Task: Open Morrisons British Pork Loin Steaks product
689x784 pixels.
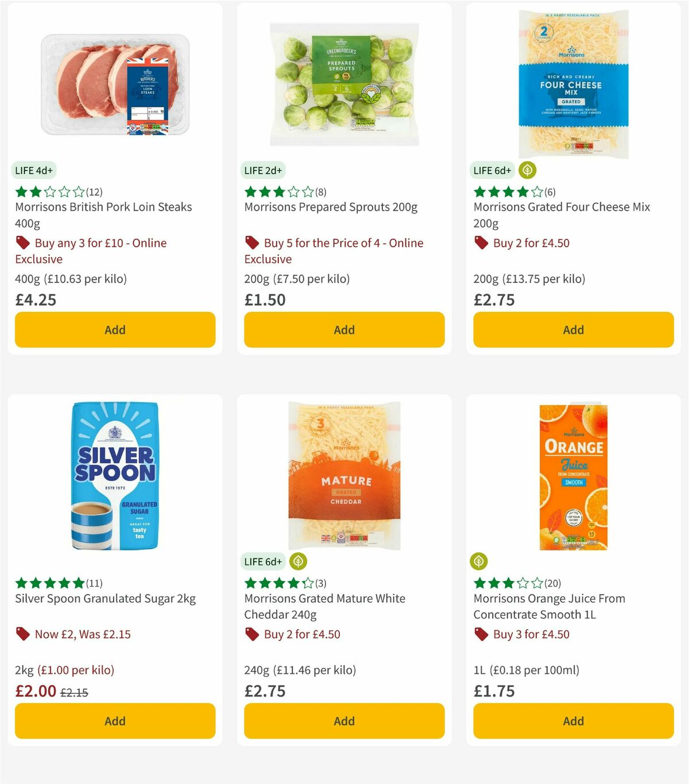Action: (103, 215)
